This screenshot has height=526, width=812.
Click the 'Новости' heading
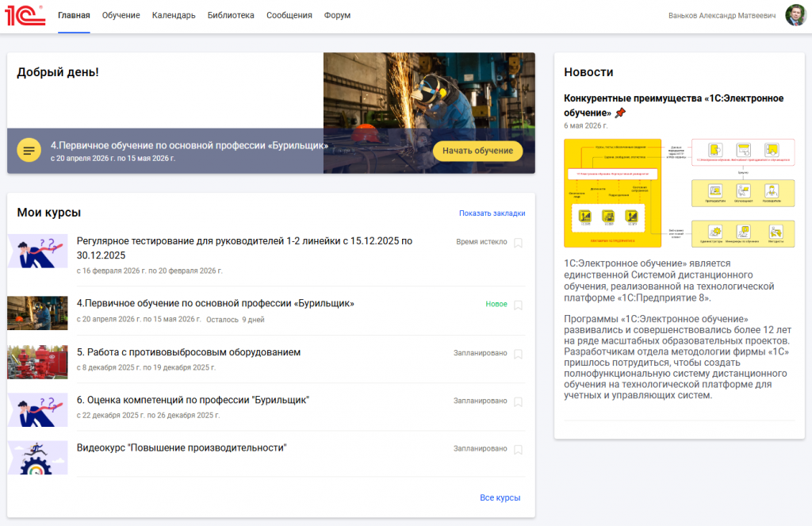(588, 72)
